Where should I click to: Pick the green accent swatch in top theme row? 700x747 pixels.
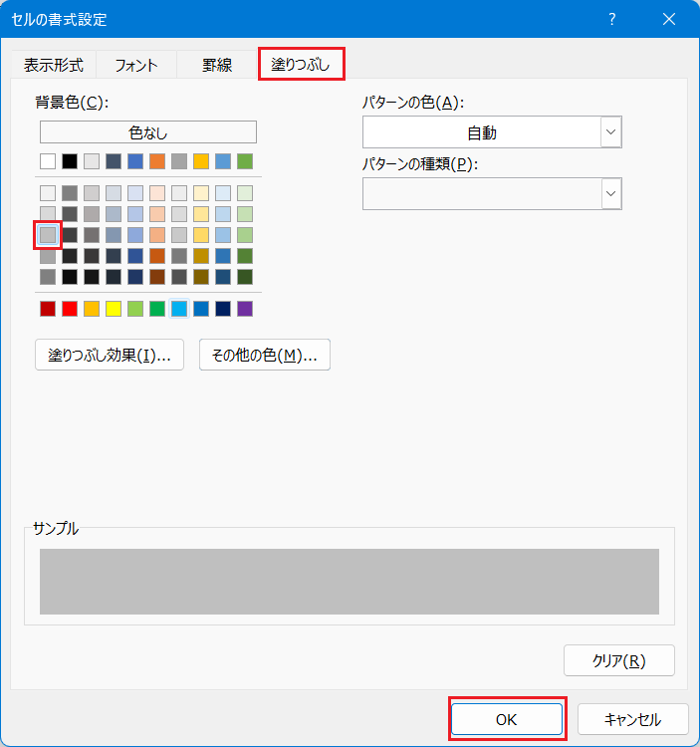point(245,161)
